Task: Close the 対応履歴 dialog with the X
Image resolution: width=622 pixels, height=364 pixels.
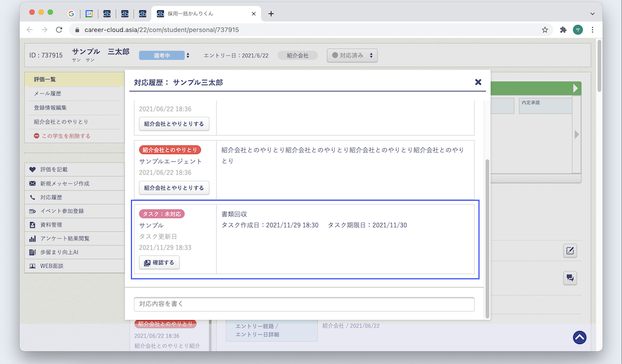Action: (x=478, y=82)
